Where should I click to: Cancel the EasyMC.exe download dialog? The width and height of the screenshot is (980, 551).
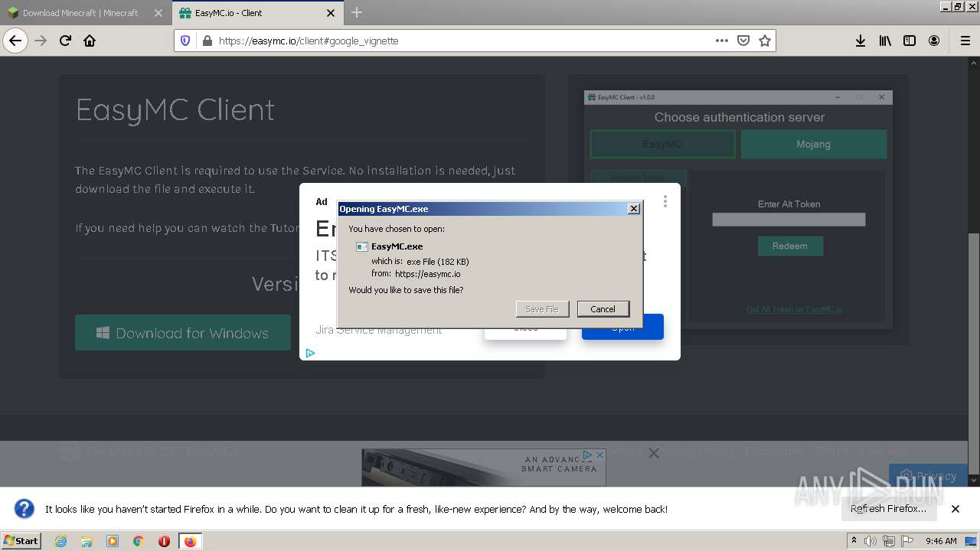point(603,309)
